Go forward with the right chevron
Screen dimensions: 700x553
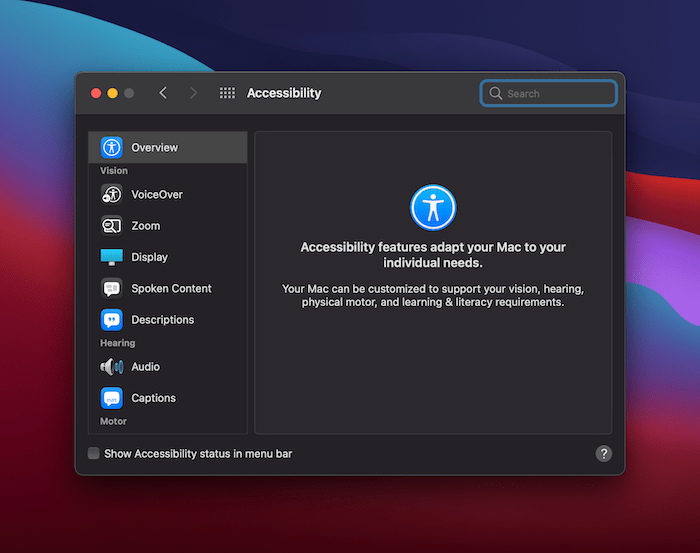[x=193, y=93]
